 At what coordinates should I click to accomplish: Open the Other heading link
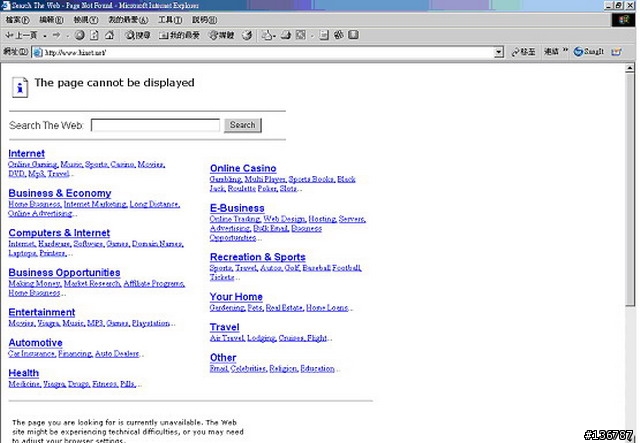point(223,358)
